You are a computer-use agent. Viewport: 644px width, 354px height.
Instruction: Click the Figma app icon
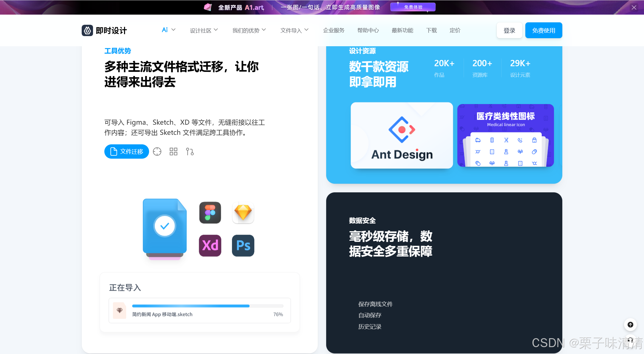coord(210,213)
